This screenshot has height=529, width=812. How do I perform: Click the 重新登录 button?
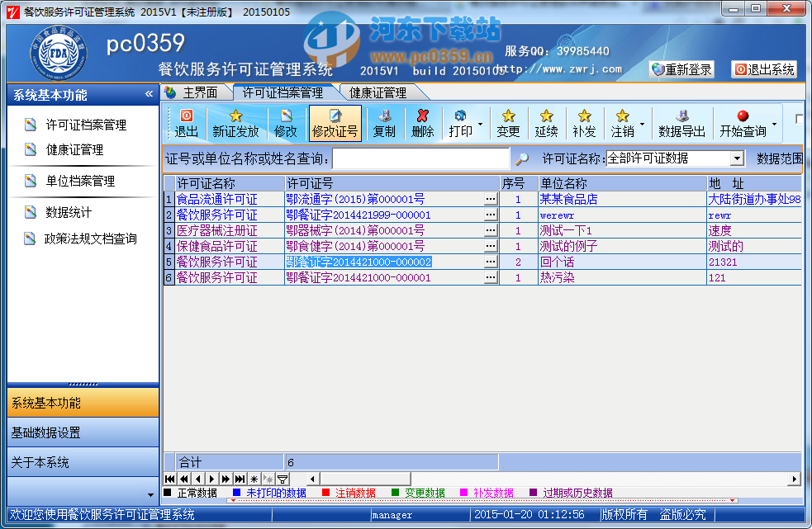pyautogui.click(x=682, y=69)
